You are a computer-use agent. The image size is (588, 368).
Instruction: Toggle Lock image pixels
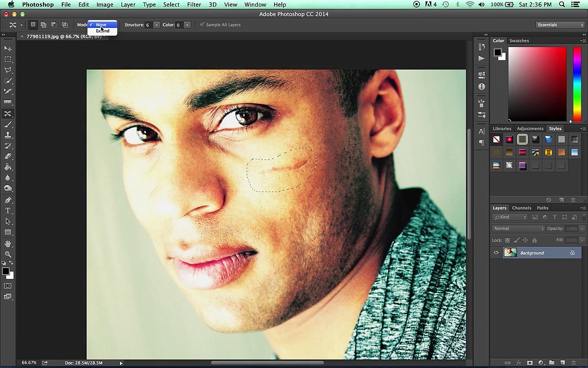coord(517,240)
